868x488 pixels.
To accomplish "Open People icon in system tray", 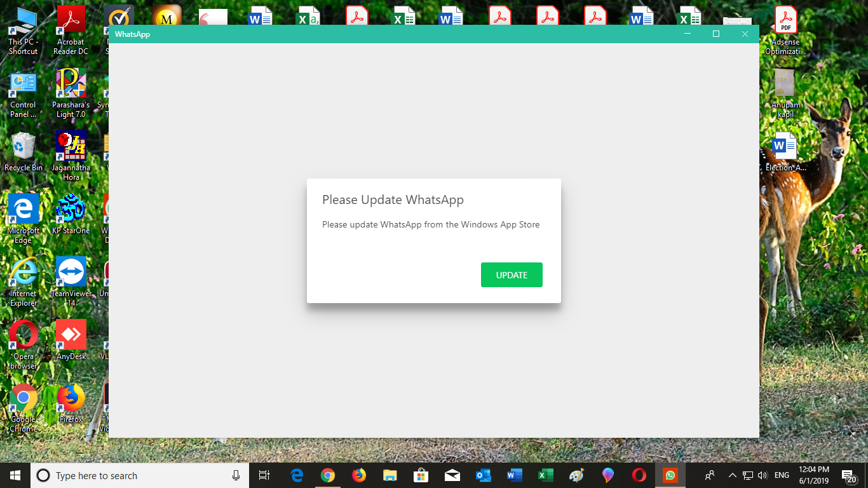I will (x=710, y=475).
